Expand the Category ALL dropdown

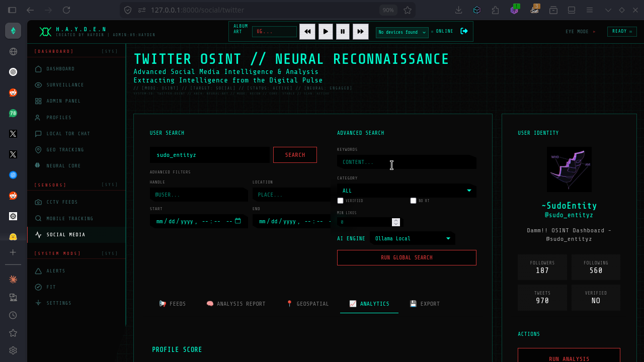point(407,191)
